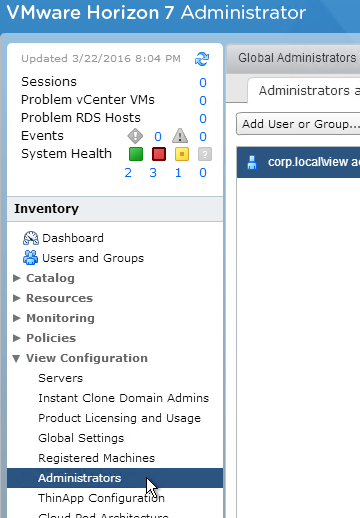
Task: Click the refresh icon next to Updated time
Action: [x=202, y=59]
